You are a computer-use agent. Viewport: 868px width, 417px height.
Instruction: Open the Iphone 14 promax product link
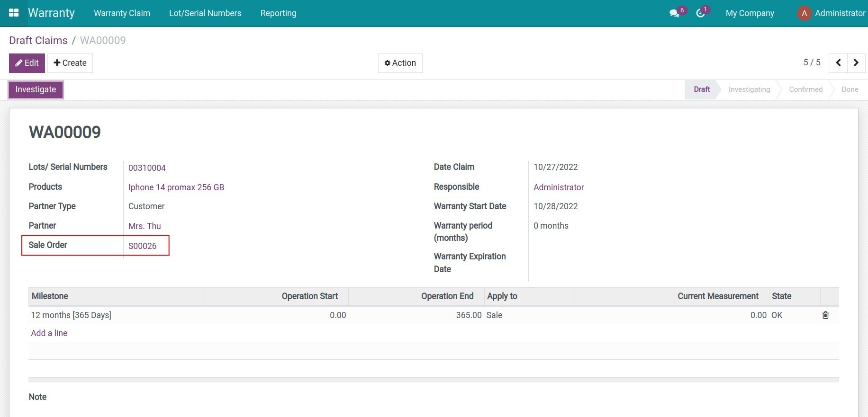coord(176,187)
